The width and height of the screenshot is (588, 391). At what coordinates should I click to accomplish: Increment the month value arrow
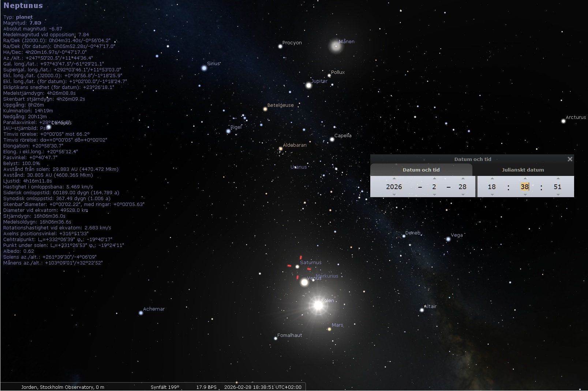(434, 178)
